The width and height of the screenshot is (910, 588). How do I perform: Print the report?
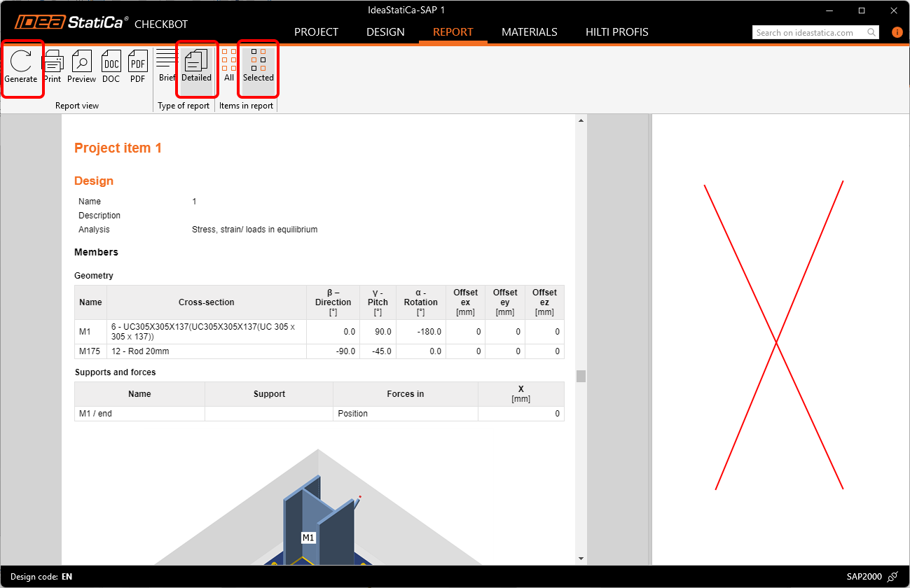tap(52, 66)
